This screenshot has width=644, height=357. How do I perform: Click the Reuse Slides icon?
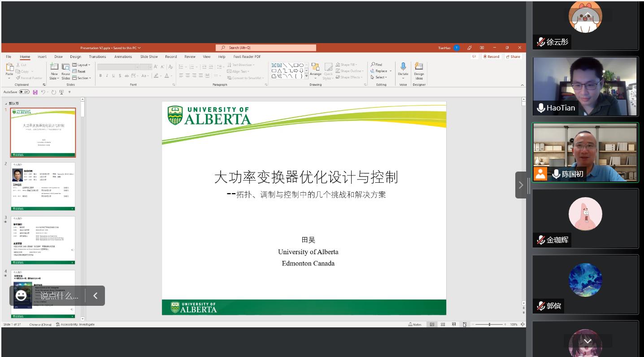(66, 67)
